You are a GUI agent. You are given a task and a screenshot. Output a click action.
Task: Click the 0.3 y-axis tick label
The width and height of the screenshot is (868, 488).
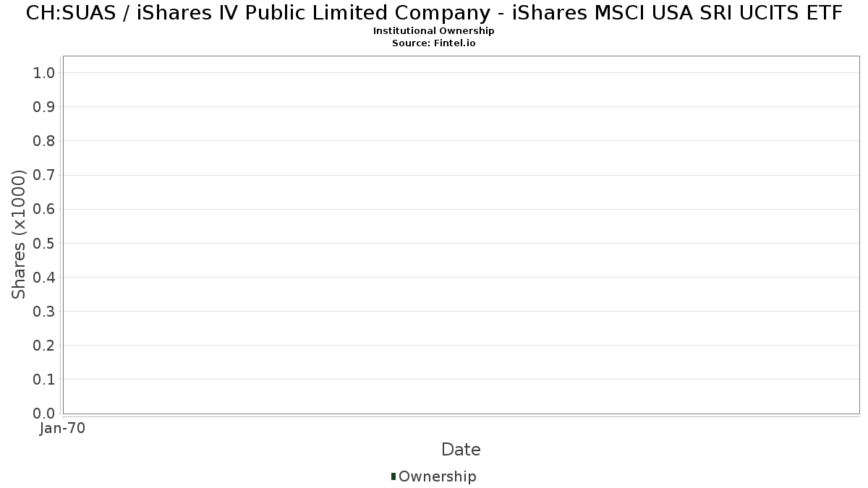click(44, 312)
